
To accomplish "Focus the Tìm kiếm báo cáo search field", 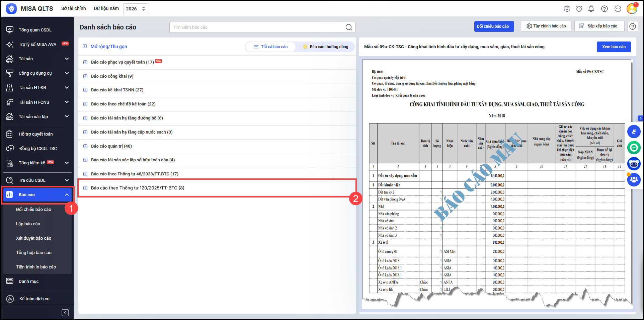I will coord(262,27).
